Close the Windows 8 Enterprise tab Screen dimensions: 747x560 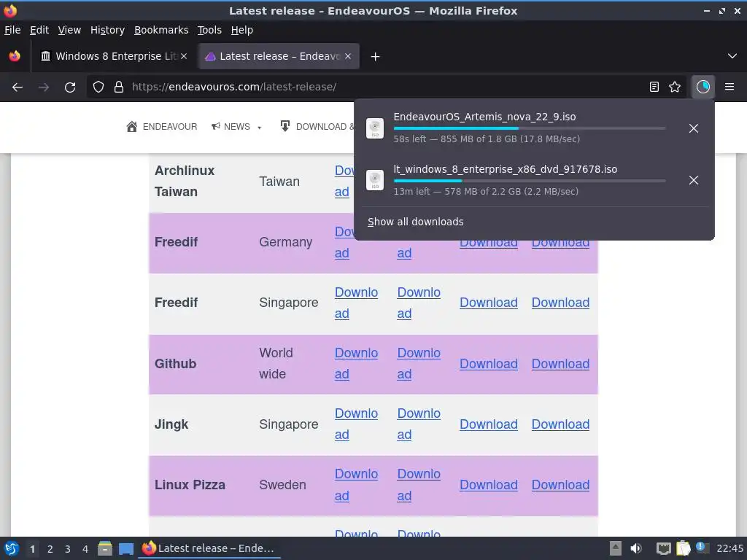pos(184,56)
